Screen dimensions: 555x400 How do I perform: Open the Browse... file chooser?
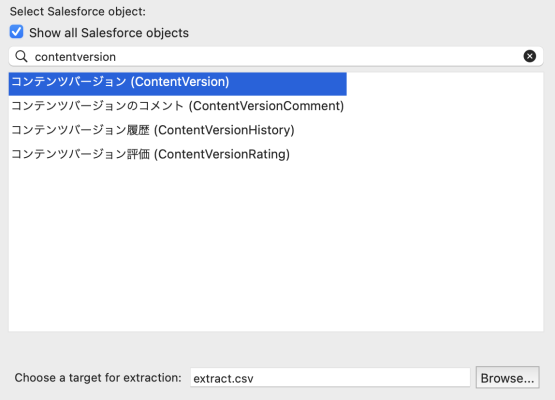point(508,378)
